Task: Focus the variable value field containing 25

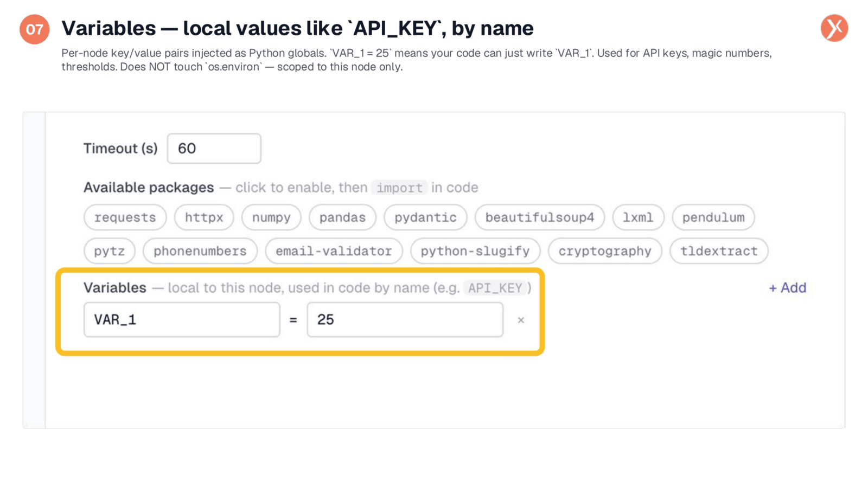Action: click(405, 320)
